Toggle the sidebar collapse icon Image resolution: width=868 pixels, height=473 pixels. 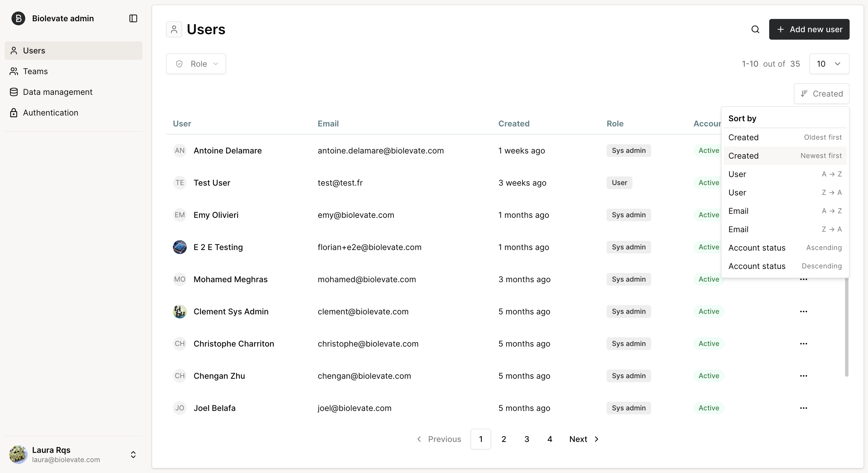[133, 18]
